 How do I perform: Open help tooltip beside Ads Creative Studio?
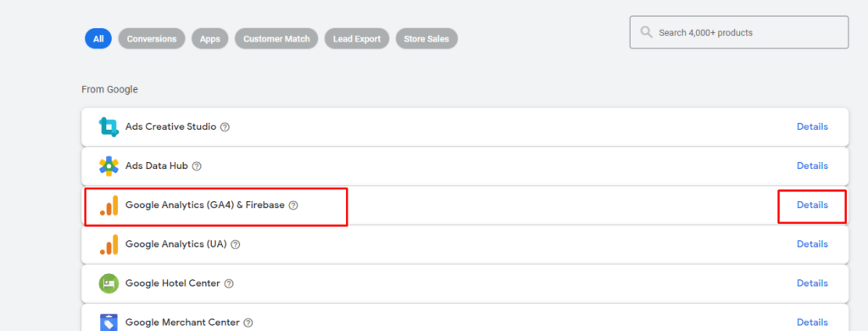pos(225,127)
